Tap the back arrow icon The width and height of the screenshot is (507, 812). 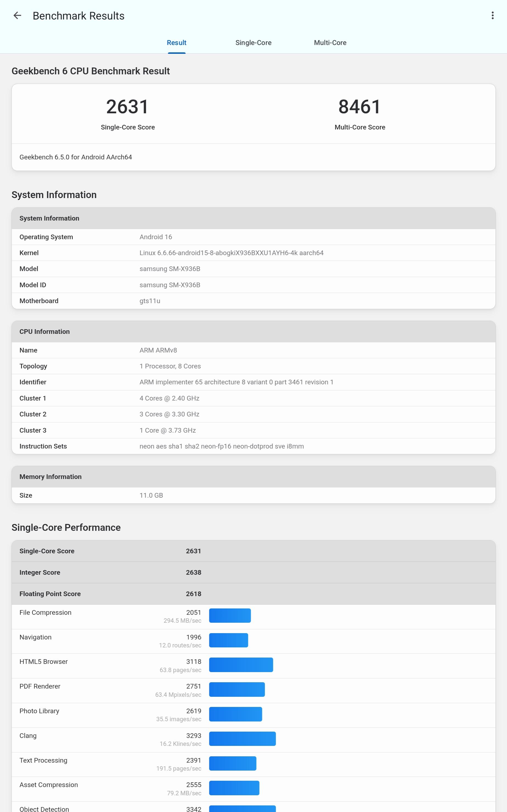click(x=17, y=16)
